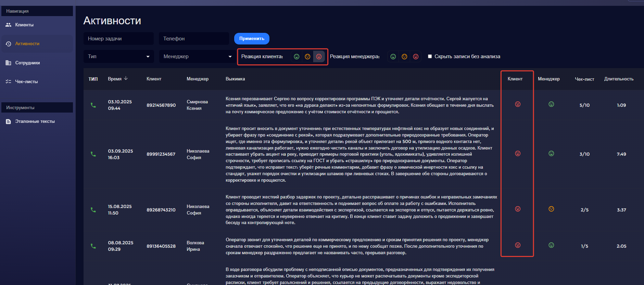Screen dimensions: 644x285
Task: Click the orange neutral manager face in 15.08.2025 row
Action: pyautogui.click(x=551, y=209)
